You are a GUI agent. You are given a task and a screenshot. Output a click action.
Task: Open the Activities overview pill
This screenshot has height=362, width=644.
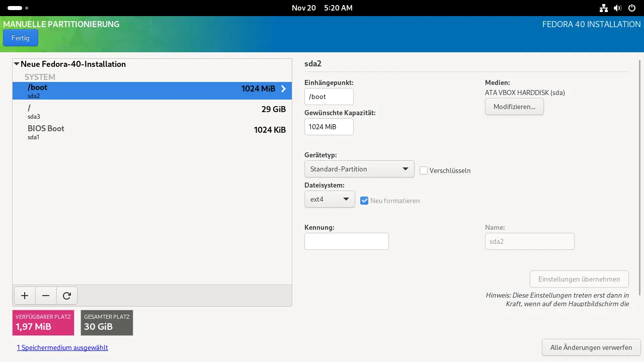tap(15, 8)
